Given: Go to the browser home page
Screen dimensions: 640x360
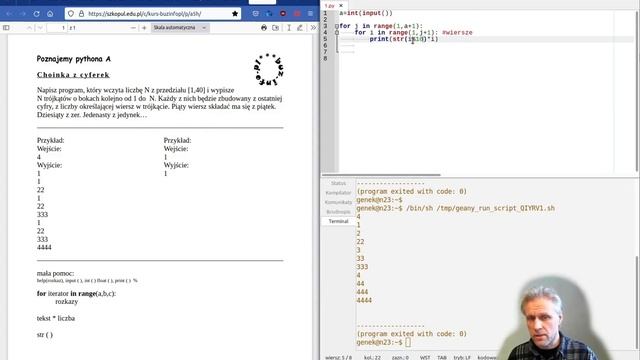Looking at the screenshot, I should pyautogui.click(x=50, y=14).
